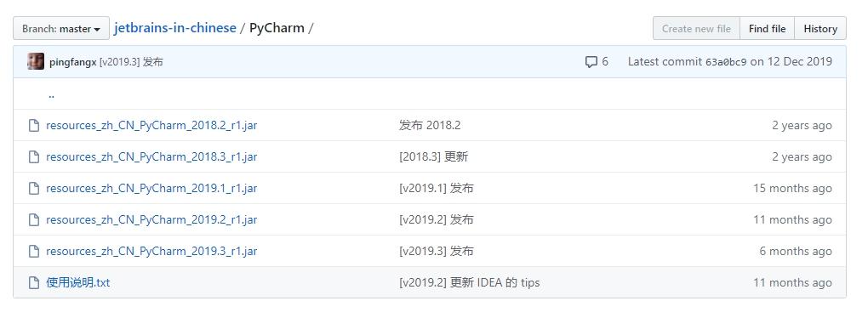Click file icon next to 2019.2_r1.jar
The height and width of the screenshot is (335, 868).
(x=34, y=220)
